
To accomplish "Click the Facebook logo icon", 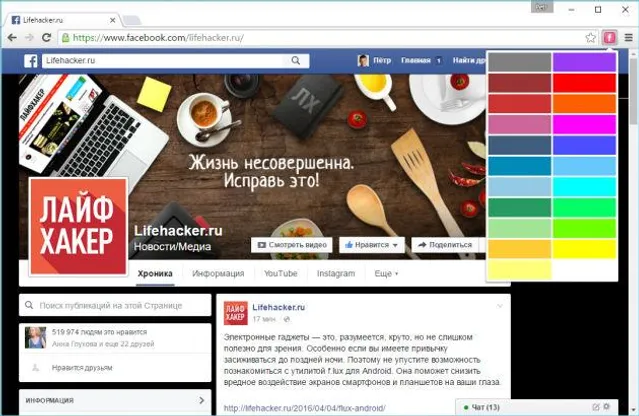I will coord(31,61).
